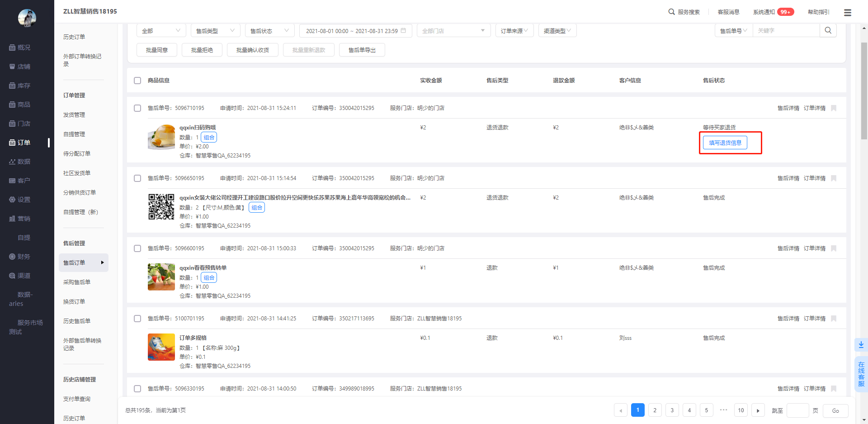Image resolution: width=868 pixels, height=424 pixels.
Task: Click the 售后单导出 export button
Action: coord(362,50)
